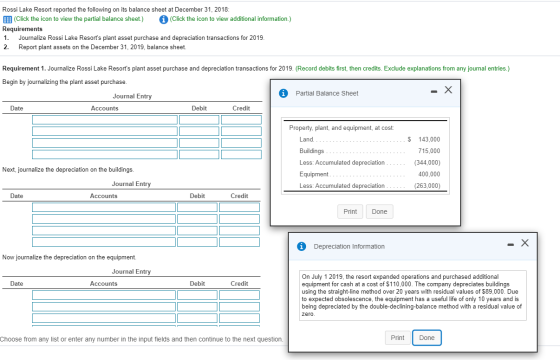Click first debit field of plant asset purchase entry
The height and width of the screenshot is (360, 560).
tap(199, 120)
